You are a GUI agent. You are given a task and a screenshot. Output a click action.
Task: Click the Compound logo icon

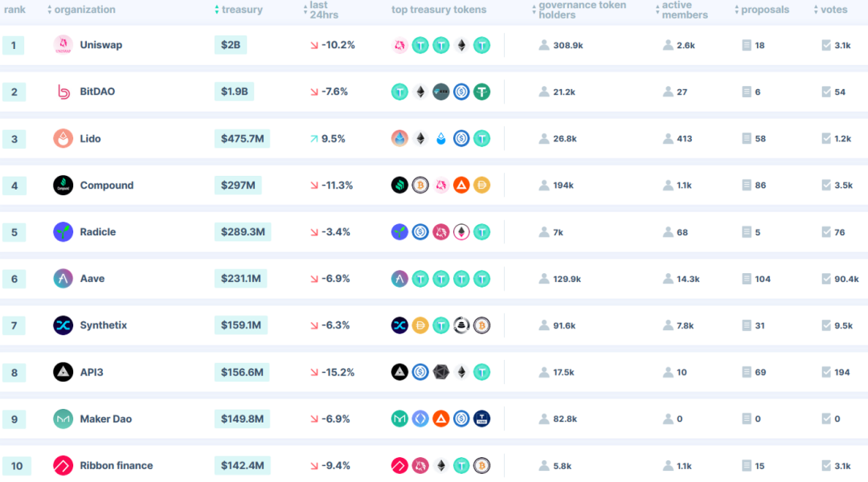point(63,186)
